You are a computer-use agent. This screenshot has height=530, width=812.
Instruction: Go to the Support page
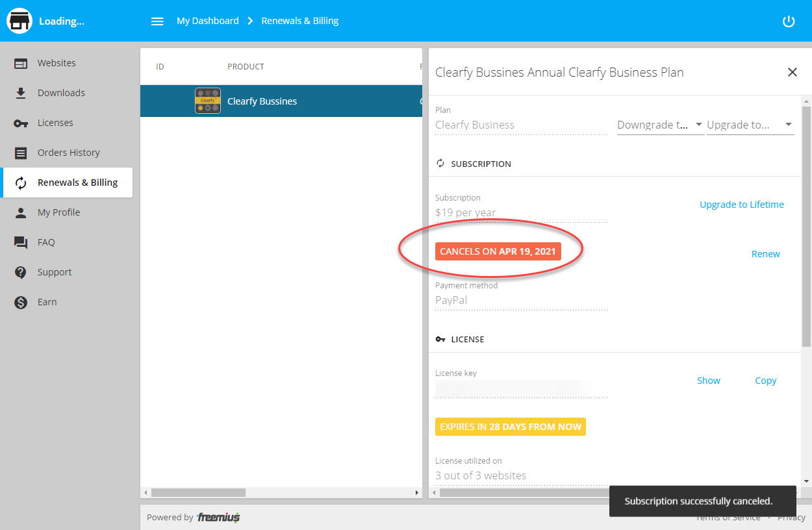coord(68,272)
